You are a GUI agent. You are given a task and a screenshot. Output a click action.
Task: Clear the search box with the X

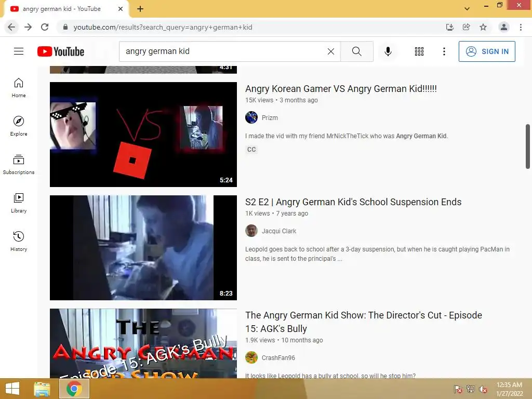click(331, 51)
